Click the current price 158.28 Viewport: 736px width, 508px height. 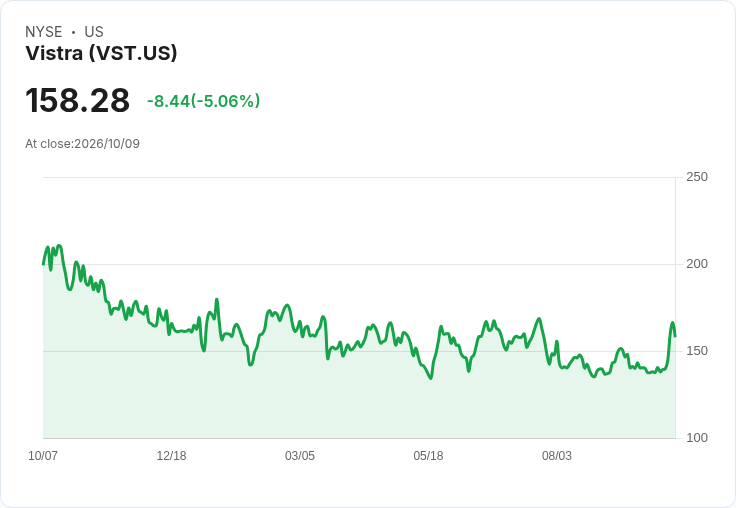pyautogui.click(x=77, y=100)
